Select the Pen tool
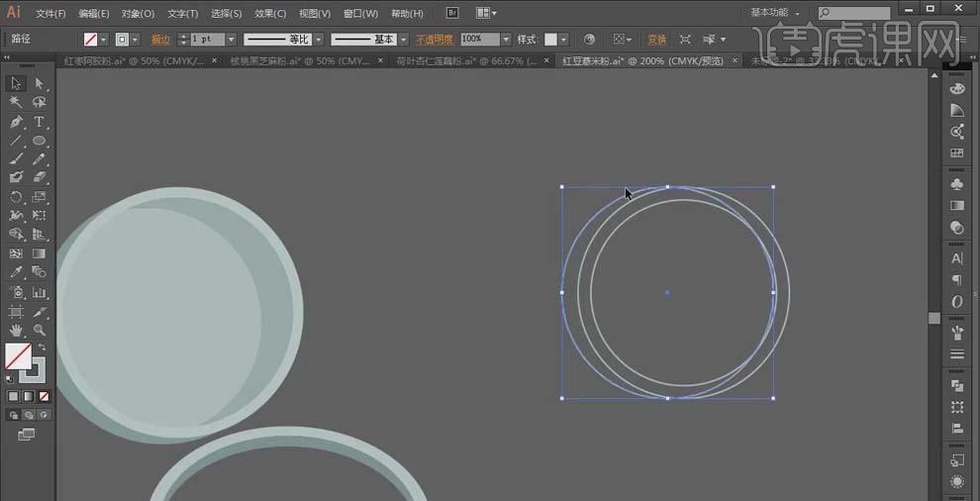This screenshot has width=980, height=501. point(16,122)
